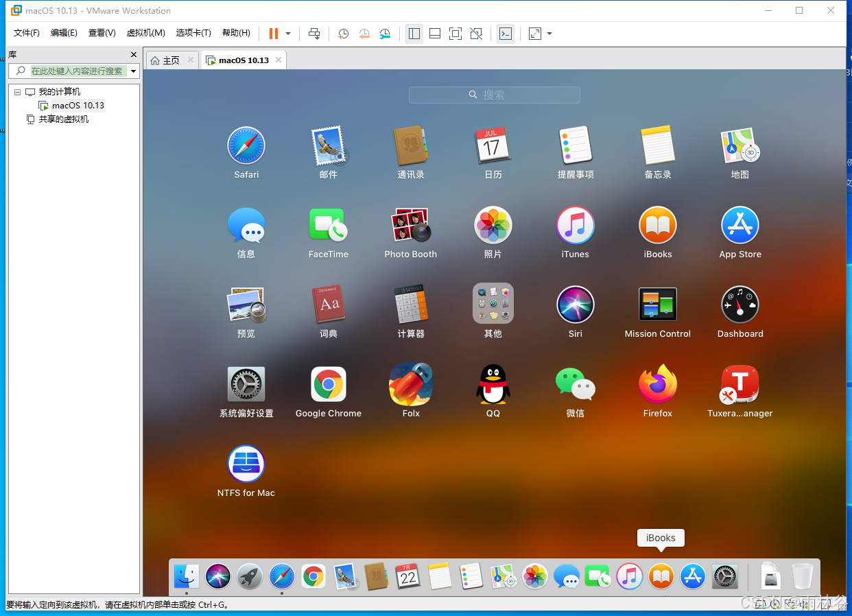
Task: Open the 编辑(E) menu
Action: tap(64, 33)
